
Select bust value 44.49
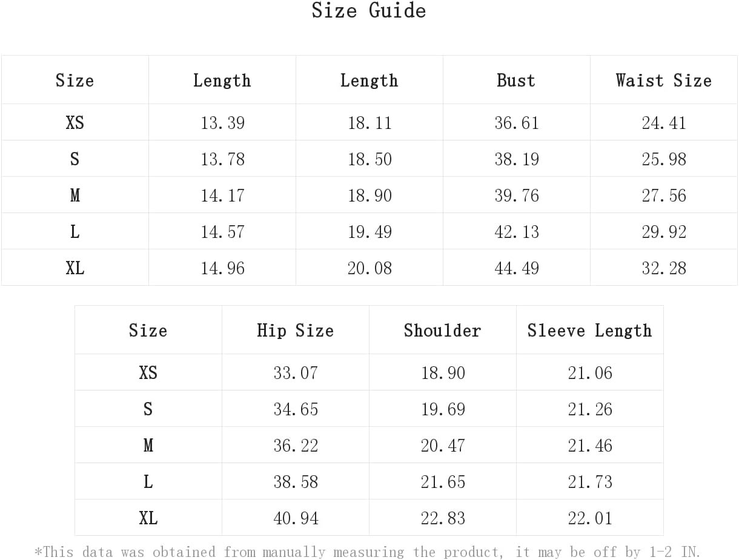(x=517, y=268)
